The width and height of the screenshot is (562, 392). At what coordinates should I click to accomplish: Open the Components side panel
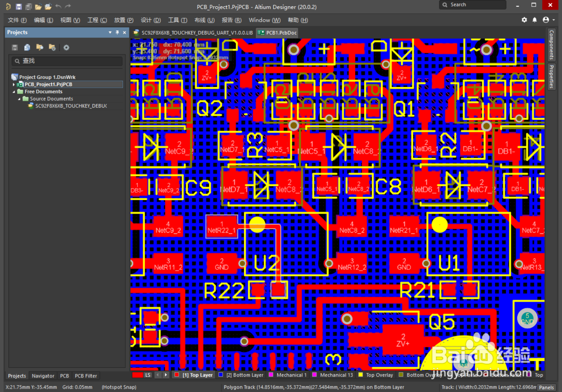tap(551, 44)
